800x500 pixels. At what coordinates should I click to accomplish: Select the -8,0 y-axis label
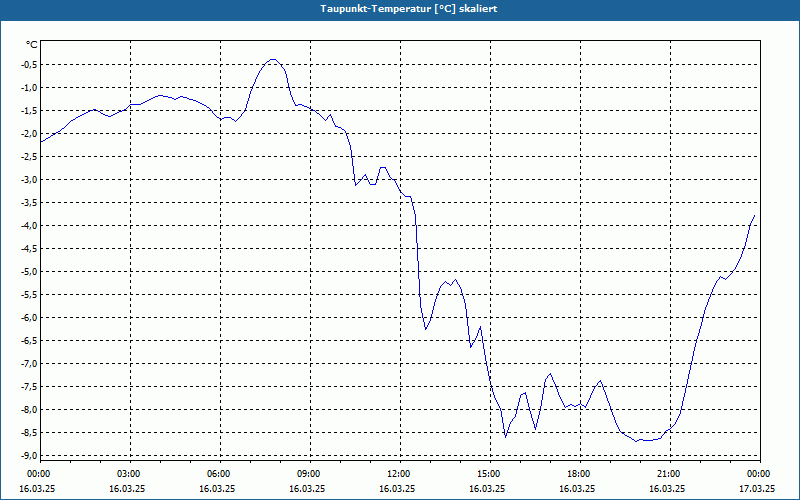pyautogui.click(x=29, y=410)
